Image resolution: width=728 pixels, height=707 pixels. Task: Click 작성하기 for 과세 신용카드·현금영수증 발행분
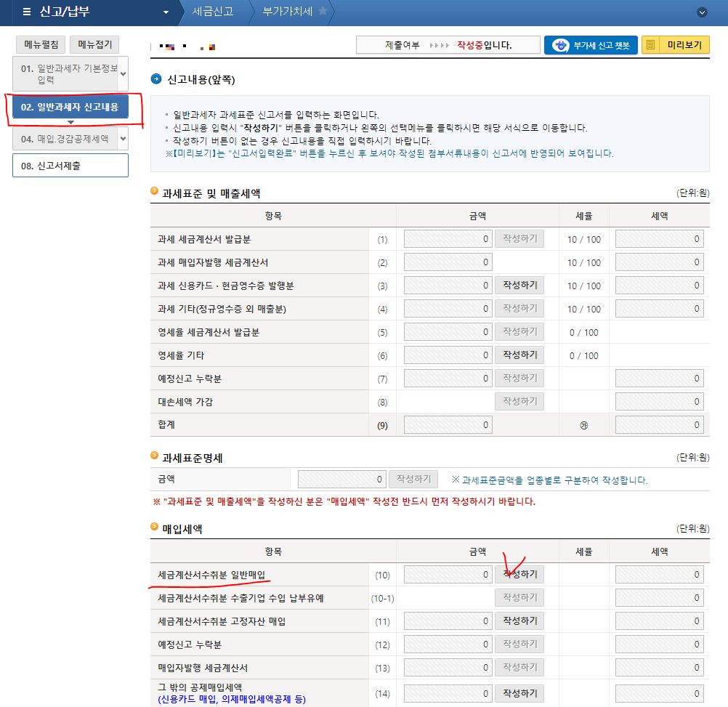(519, 285)
